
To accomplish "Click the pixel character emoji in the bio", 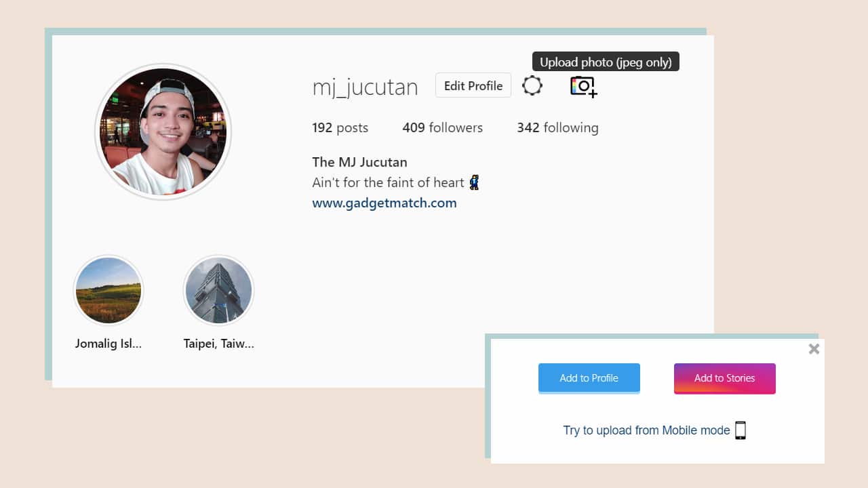I will 475,182.
